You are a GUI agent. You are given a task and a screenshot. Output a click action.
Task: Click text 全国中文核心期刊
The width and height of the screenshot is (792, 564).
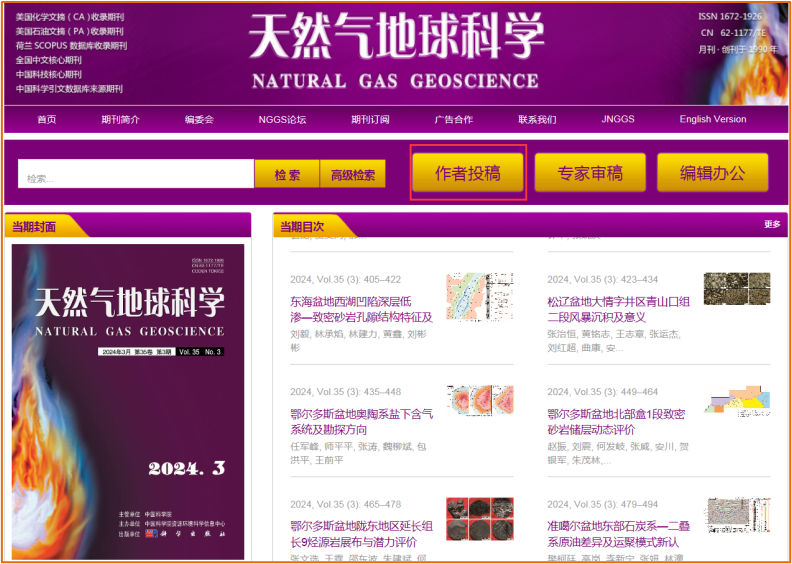(48, 60)
